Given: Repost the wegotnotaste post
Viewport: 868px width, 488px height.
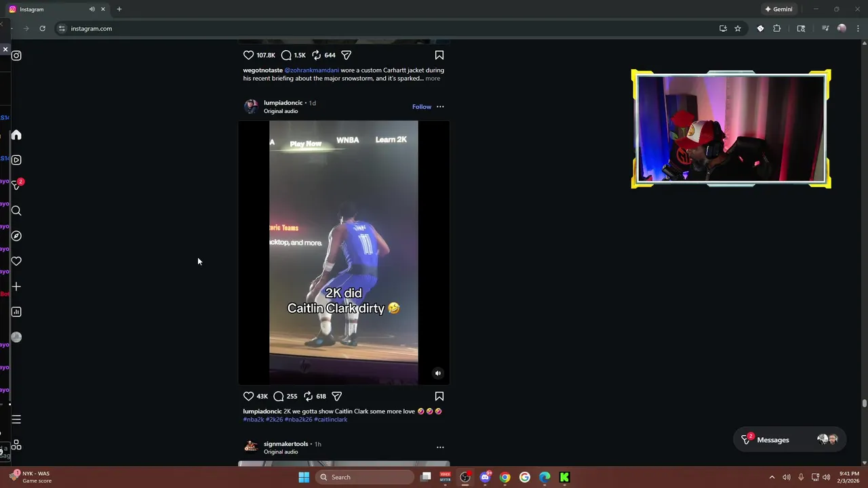Looking at the screenshot, I should click(x=316, y=55).
